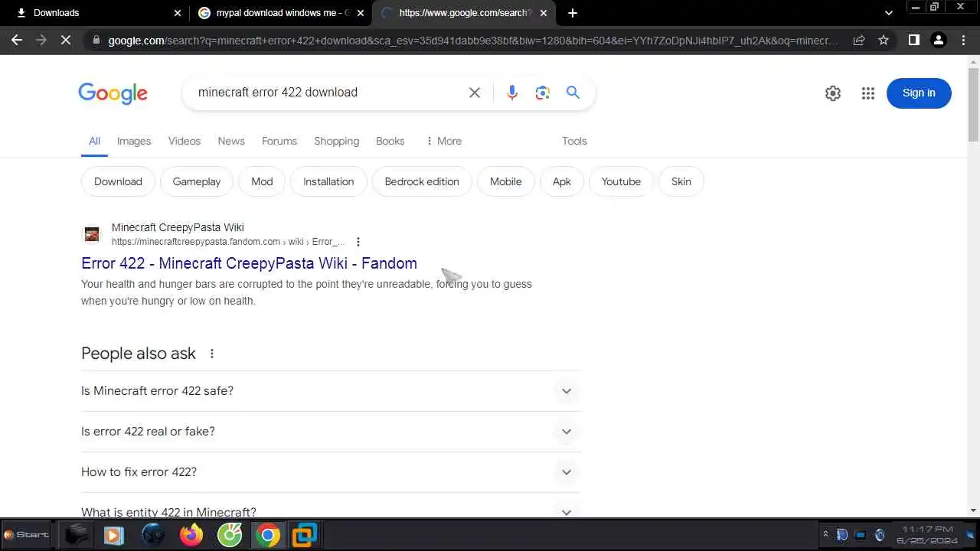Open the Chrome side panel icon
980x551 pixels.
pyautogui.click(x=913, y=40)
